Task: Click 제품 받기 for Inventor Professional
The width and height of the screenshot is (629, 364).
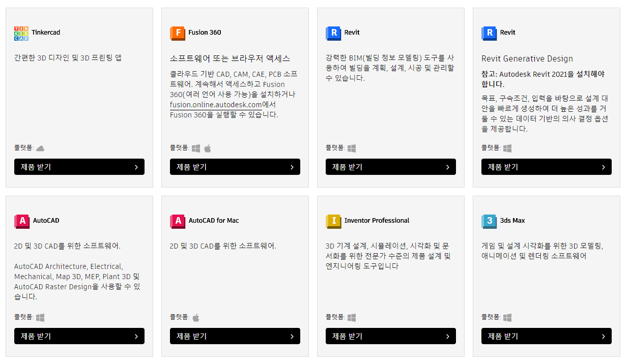Action: coord(390,336)
